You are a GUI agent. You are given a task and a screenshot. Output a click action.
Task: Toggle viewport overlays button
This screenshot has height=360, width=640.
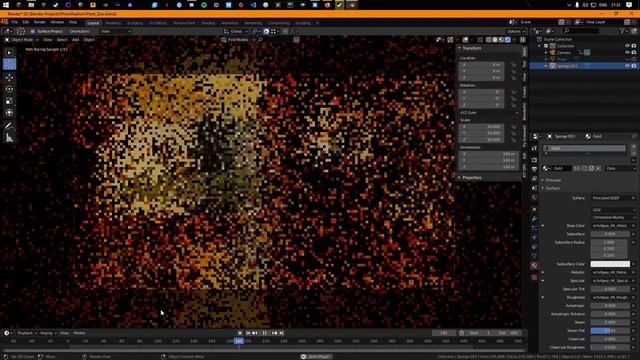tap(465, 40)
